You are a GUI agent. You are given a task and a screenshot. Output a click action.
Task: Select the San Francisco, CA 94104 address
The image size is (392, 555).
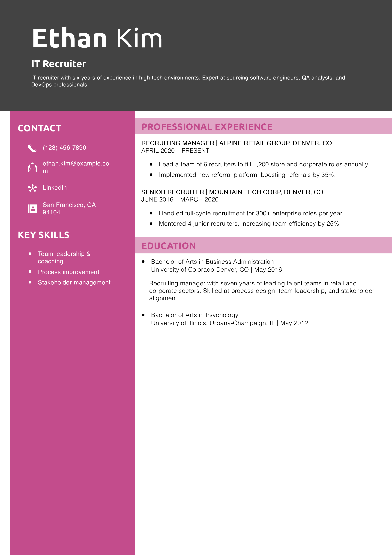pos(69,208)
